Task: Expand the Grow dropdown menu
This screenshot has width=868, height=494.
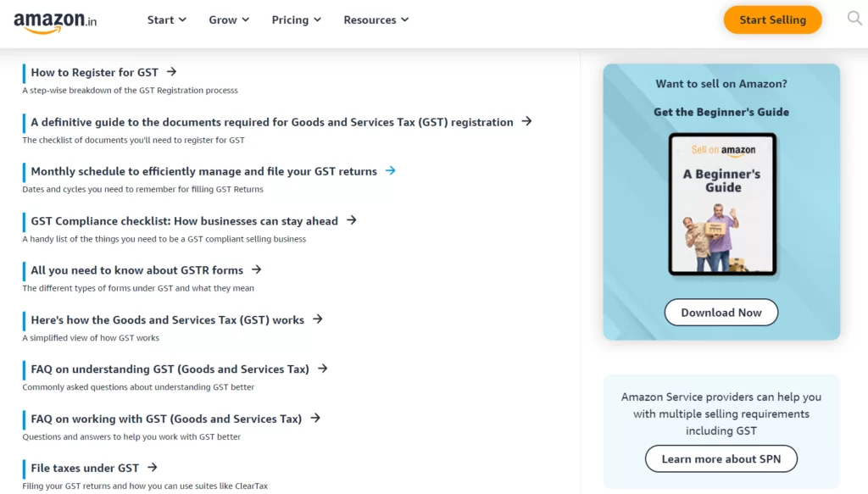Action: pyautogui.click(x=229, y=20)
